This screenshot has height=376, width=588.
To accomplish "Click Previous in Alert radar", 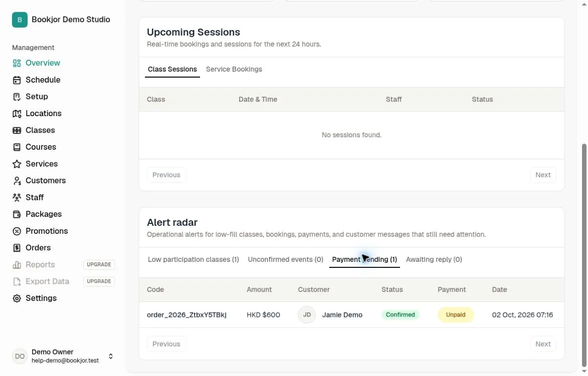I will coord(166,344).
